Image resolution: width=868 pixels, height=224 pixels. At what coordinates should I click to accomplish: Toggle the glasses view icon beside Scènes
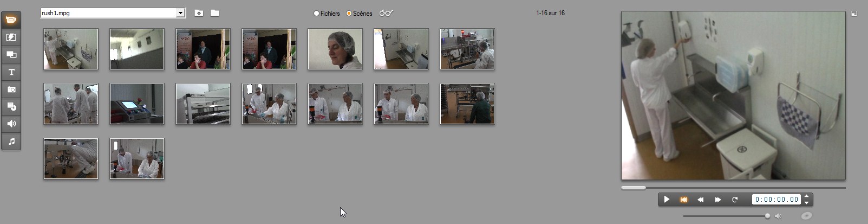tap(386, 13)
